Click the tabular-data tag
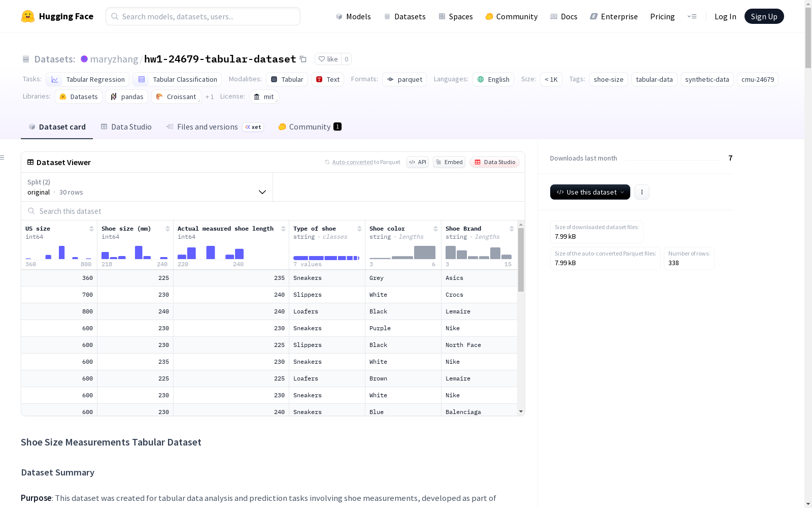The width and height of the screenshot is (812, 508). click(654, 79)
